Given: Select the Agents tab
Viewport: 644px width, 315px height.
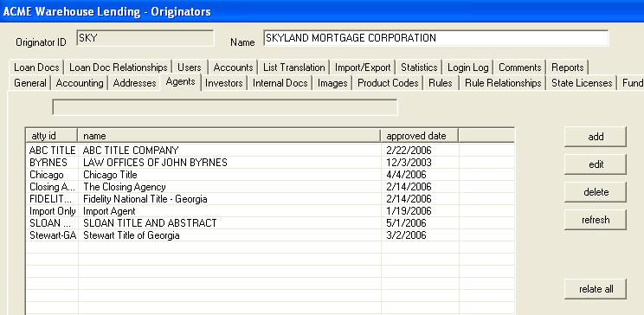Looking at the screenshot, I should click(180, 81).
